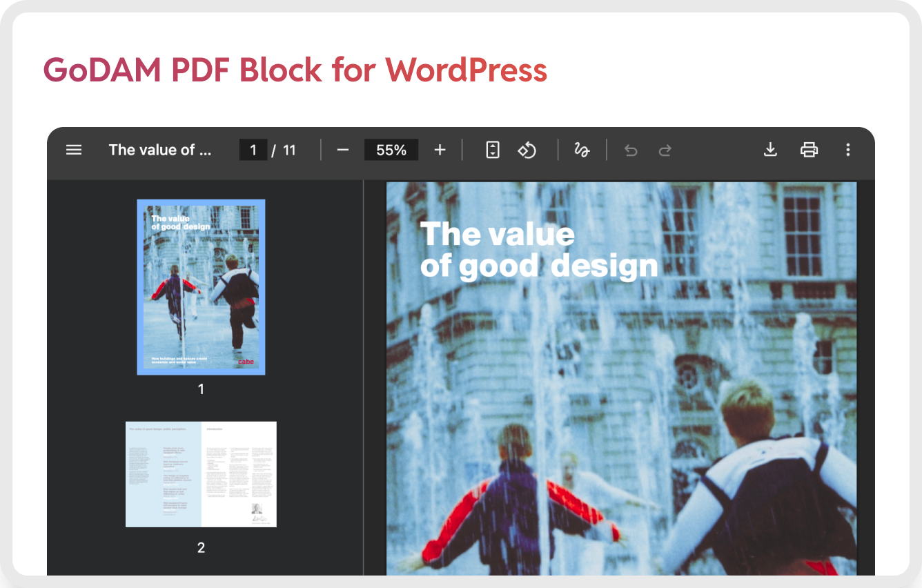Viewport: 922px width, 588px height.
Task: Open the three-dot more actions menu
Action: click(848, 150)
